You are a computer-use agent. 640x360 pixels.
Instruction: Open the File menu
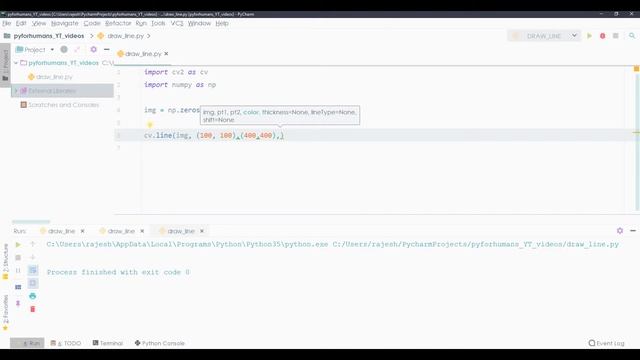(x=7, y=23)
